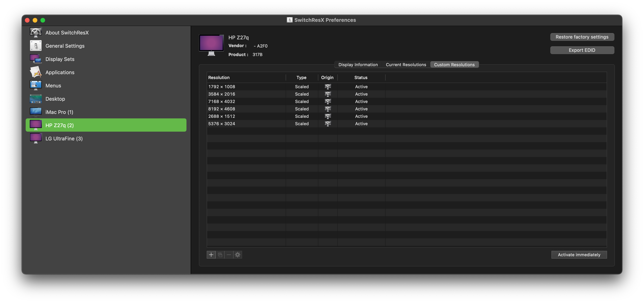Click the HP Z27q sidebar monitor icon
Viewport: 644px width, 303px height.
coord(36,125)
